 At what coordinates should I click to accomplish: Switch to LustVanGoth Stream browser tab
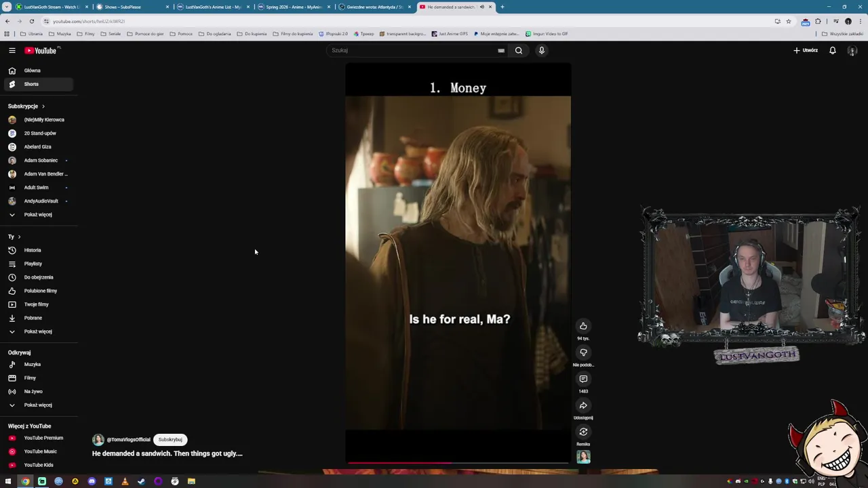pos(52,7)
